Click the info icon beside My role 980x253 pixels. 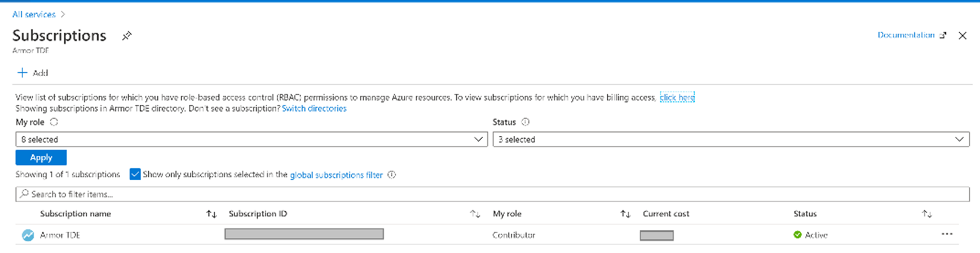54,122
